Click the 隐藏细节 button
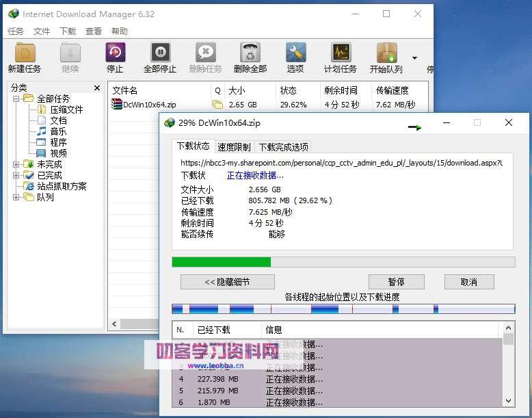Viewport: 532px width, 418px height. coord(227,282)
